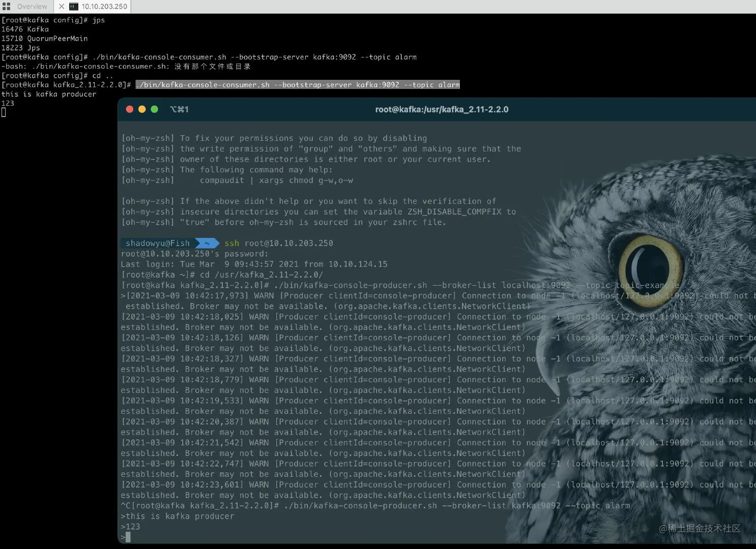Click the '>123' line in the front terminal
The width and height of the screenshot is (756, 549).
pos(130,527)
